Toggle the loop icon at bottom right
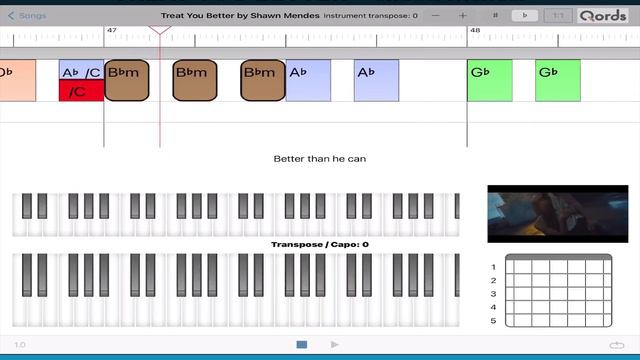The image size is (640, 360). tap(617, 345)
